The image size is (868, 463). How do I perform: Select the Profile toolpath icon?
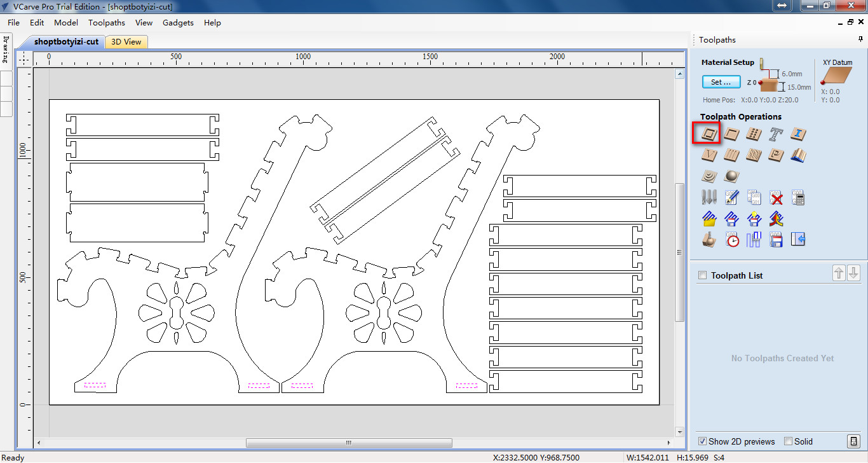pos(709,134)
